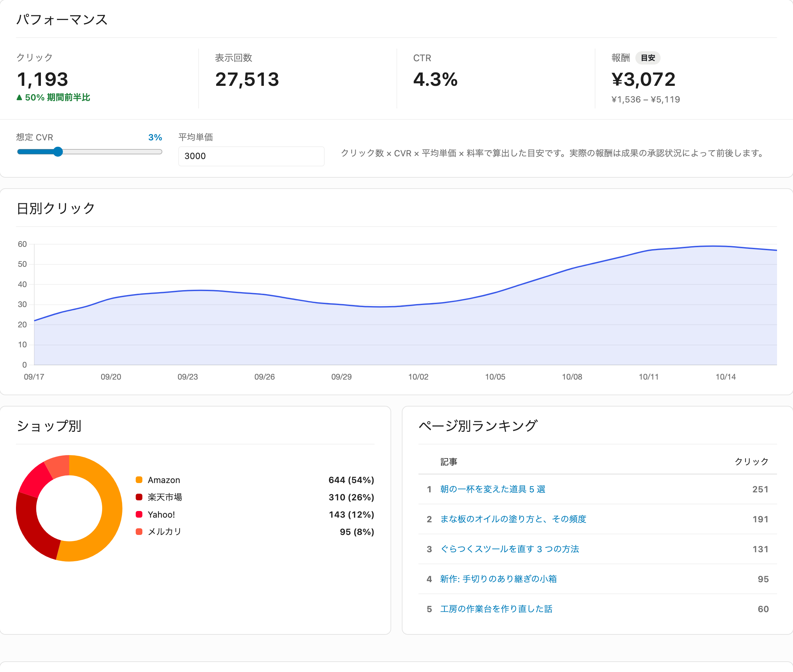Viewport: 793px width, 672px height.
Task: Click the reward estimate ¥3,072
Action: [643, 79]
